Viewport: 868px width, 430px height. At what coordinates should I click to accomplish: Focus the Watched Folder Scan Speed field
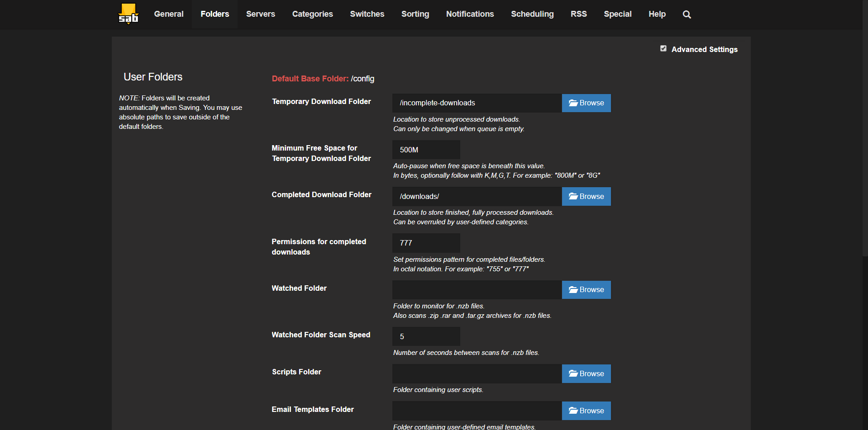(426, 337)
